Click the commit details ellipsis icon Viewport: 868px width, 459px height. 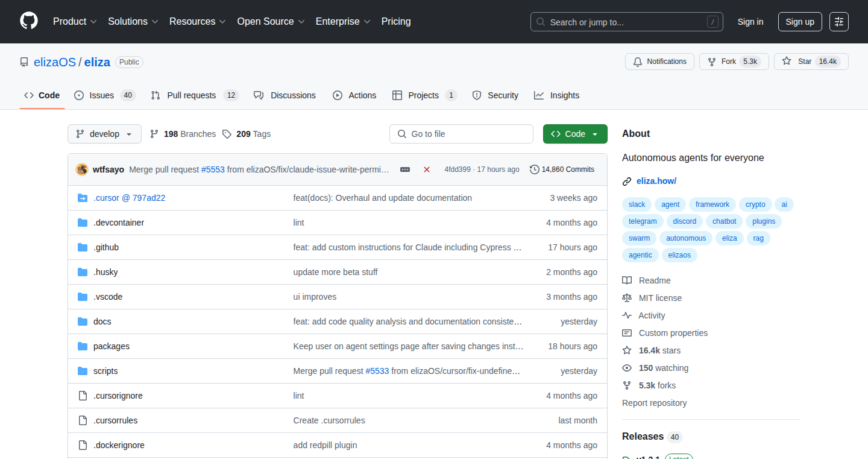(405, 169)
